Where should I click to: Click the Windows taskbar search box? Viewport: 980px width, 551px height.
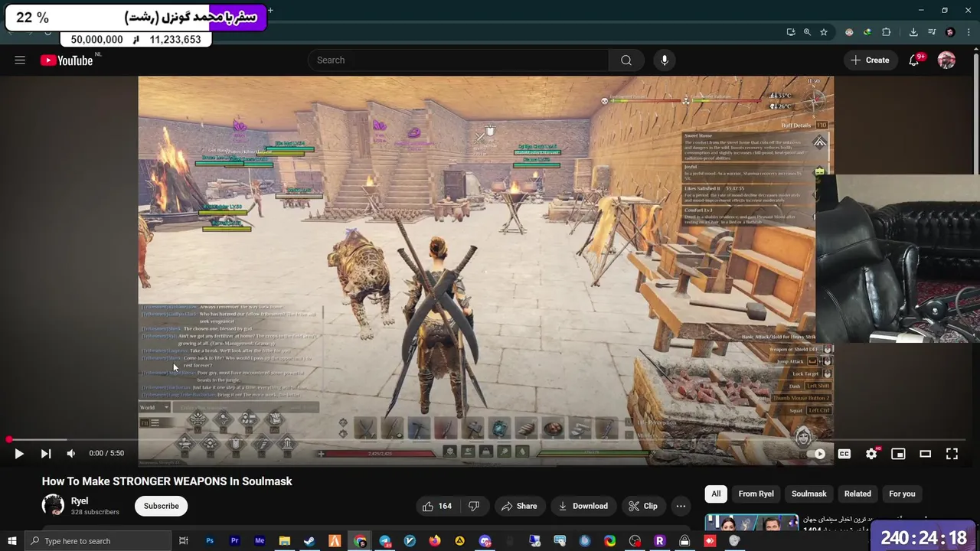pyautogui.click(x=97, y=541)
